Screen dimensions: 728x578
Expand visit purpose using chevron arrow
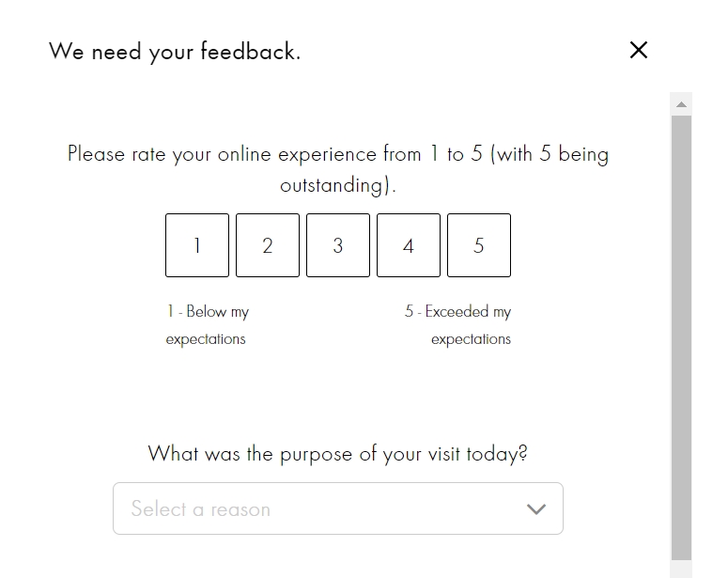[536, 509]
